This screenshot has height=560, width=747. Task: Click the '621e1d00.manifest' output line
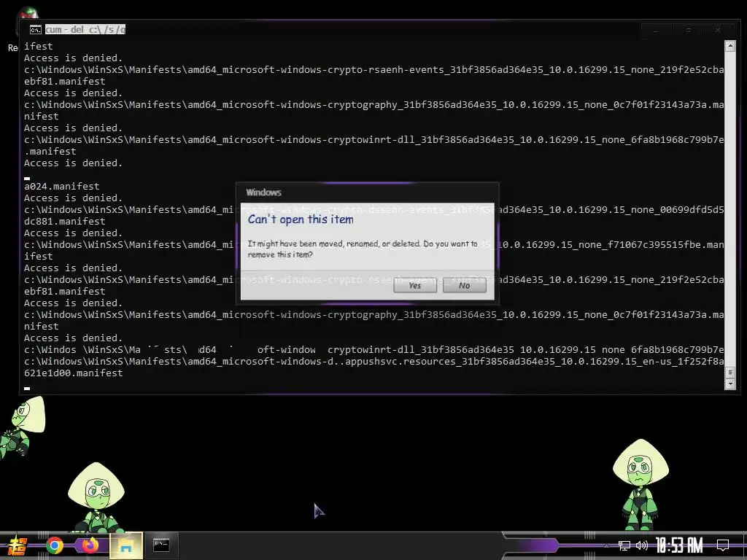point(74,373)
